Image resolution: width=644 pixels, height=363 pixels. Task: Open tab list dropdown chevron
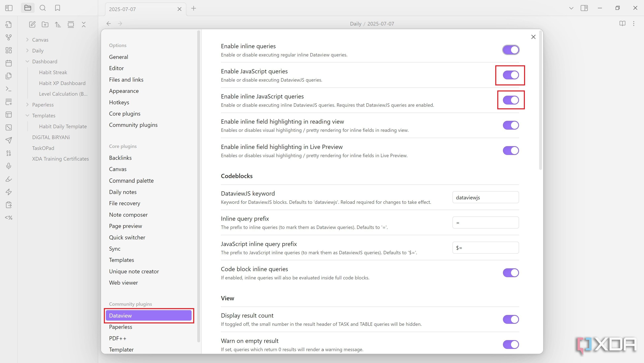click(571, 8)
